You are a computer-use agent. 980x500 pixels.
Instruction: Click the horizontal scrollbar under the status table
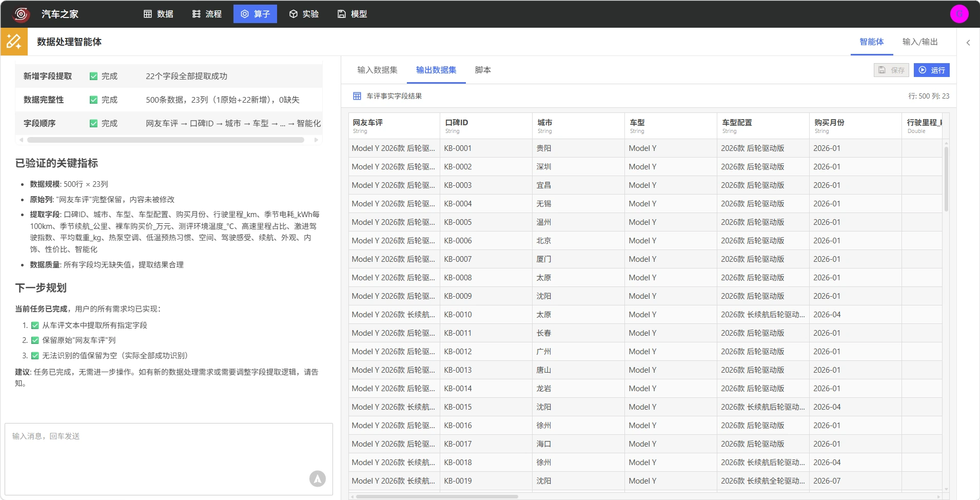click(x=166, y=140)
